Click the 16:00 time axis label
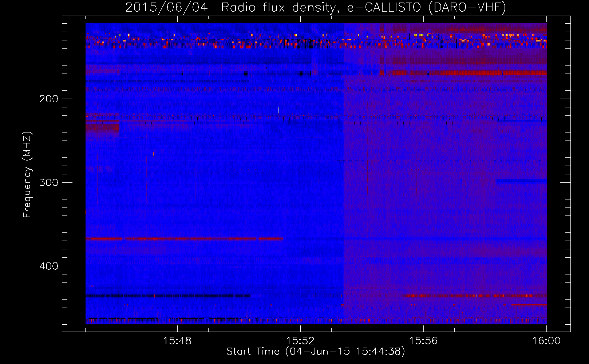This screenshot has width=589, height=364. pos(546,341)
